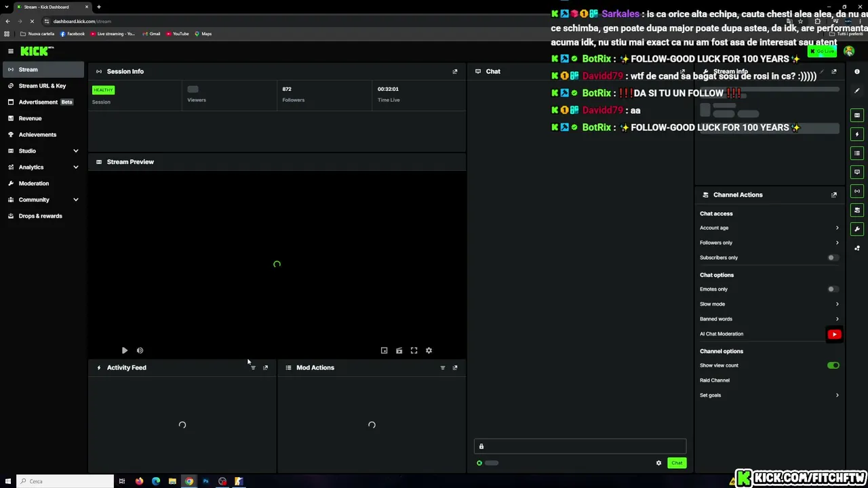Expand Account age options
Image resolution: width=868 pixels, height=488 pixels.
(x=769, y=228)
